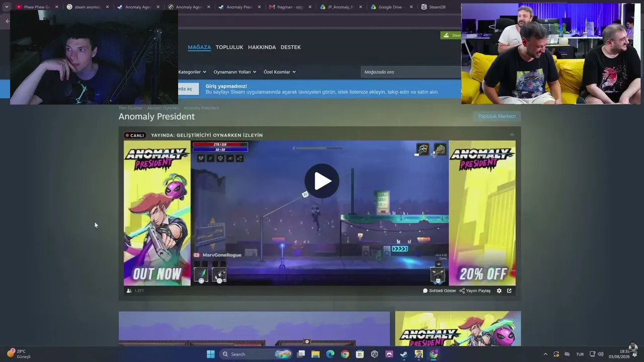The image size is (644, 362).
Task: Expand Oynamanın Yolları dropdown
Action: 235,72
